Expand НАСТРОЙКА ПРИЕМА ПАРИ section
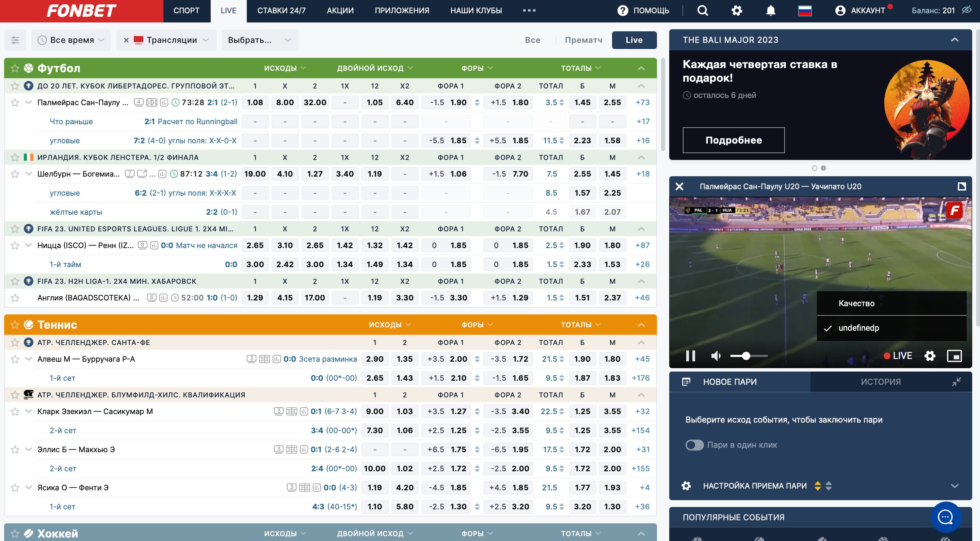Image resolution: width=980 pixels, height=541 pixels. [954, 486]
